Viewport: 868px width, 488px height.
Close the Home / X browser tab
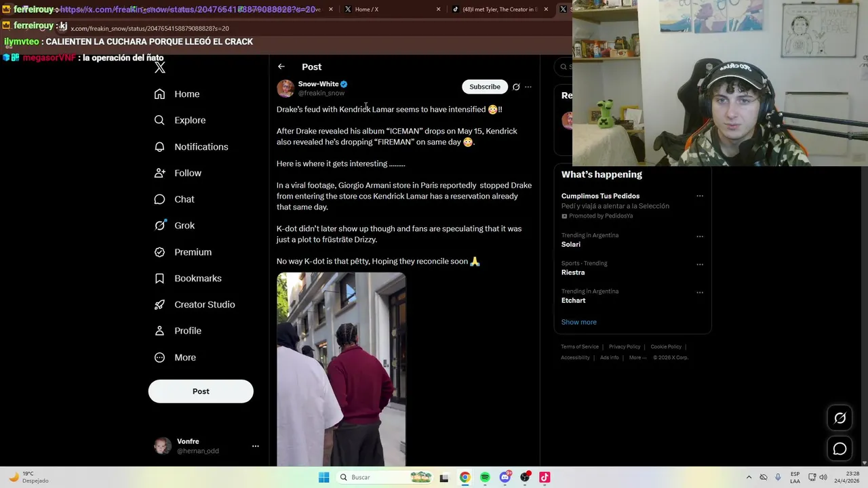click(438, 9)
